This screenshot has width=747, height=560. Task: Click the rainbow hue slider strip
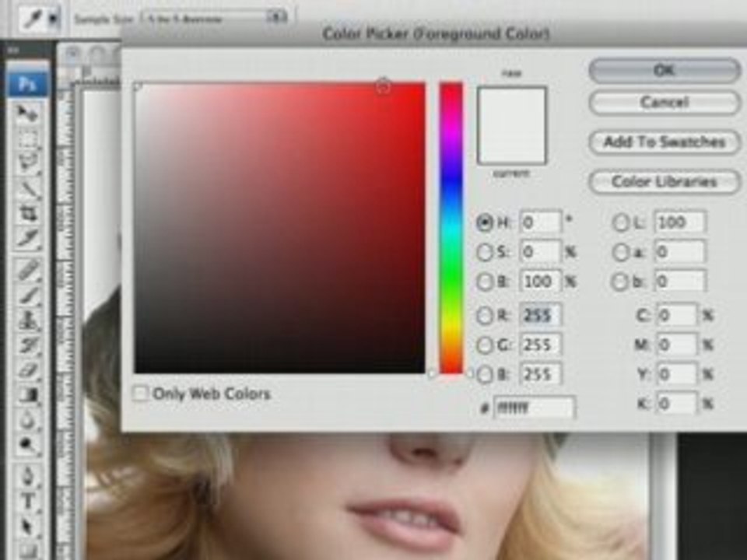coord(451,228)
